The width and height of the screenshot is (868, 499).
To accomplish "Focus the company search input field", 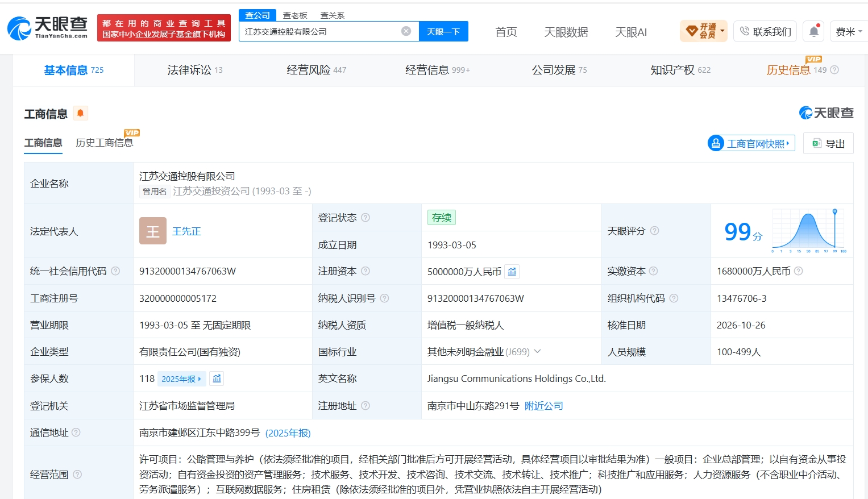I will [x=322, y=31].
